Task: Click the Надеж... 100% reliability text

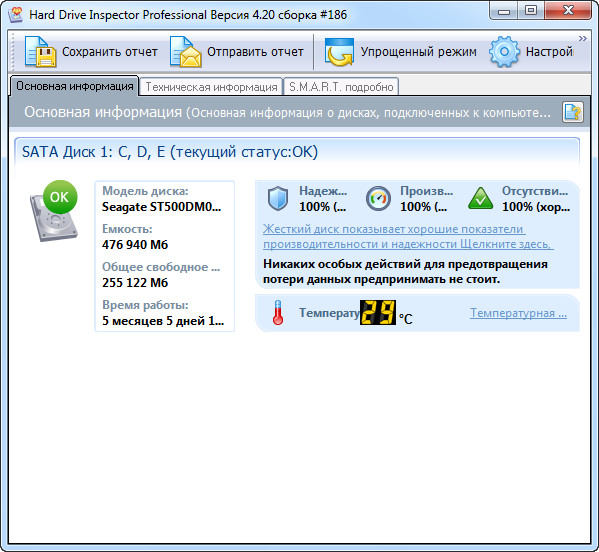Action: (323, 199)
